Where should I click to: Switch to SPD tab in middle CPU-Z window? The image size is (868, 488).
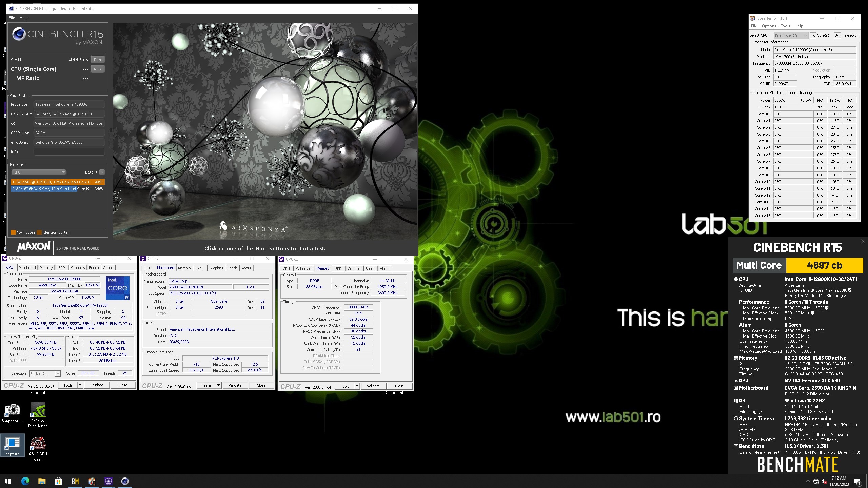coord(200,268)
